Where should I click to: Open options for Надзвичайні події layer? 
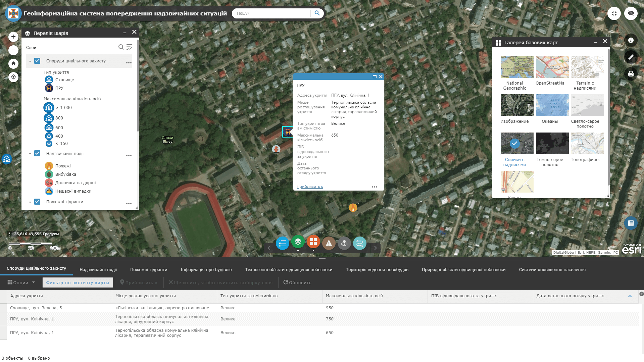[129, 155]
